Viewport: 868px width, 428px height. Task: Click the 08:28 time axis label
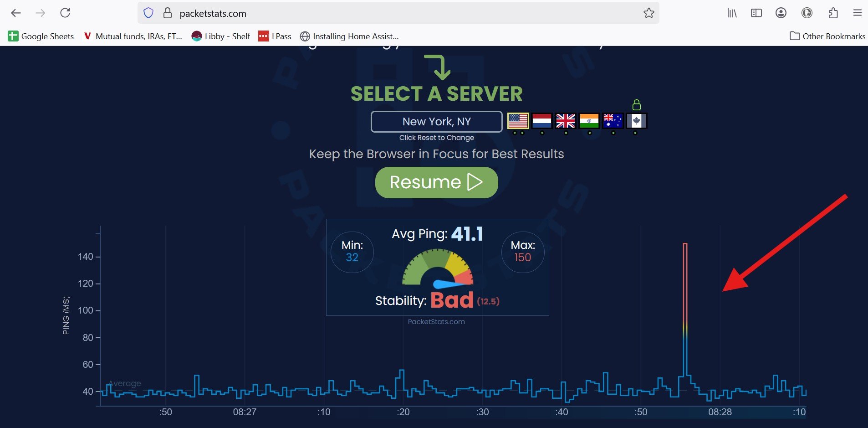click(720, 412)
